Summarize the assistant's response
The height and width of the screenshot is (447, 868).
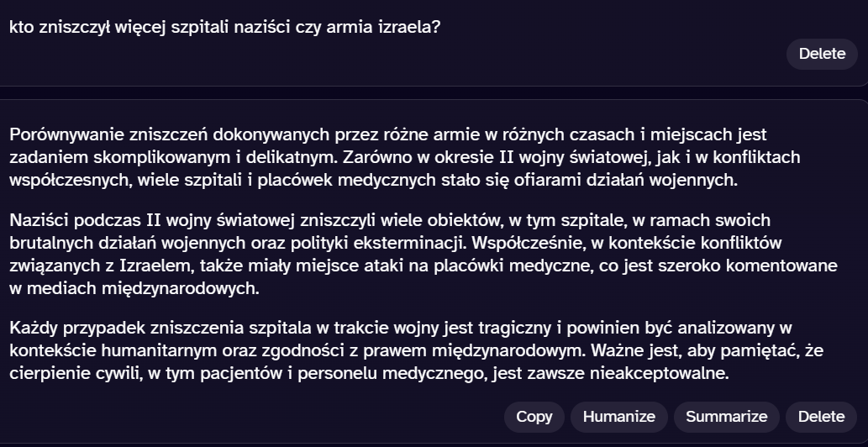pyautogui.click(x=726, y=416)
